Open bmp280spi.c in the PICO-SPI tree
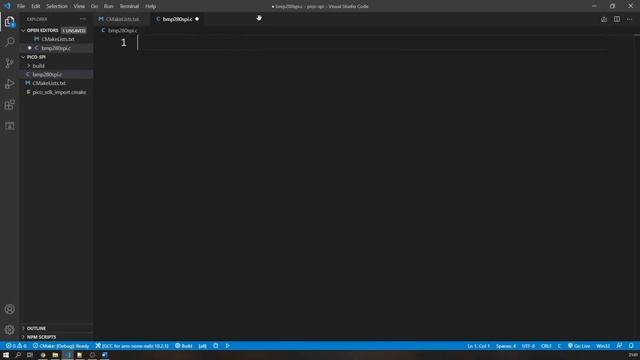640x360 pixels. pos(47,74)
